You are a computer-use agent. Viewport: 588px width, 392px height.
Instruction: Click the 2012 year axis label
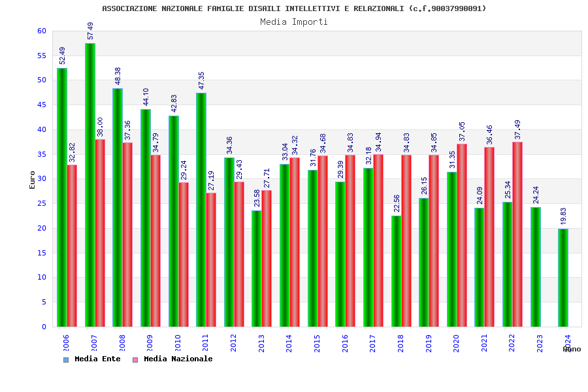coord(234,343)
